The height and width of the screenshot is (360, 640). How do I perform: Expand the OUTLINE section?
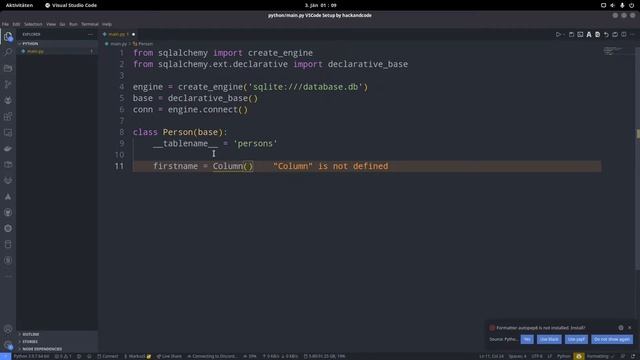pos(57,334)
